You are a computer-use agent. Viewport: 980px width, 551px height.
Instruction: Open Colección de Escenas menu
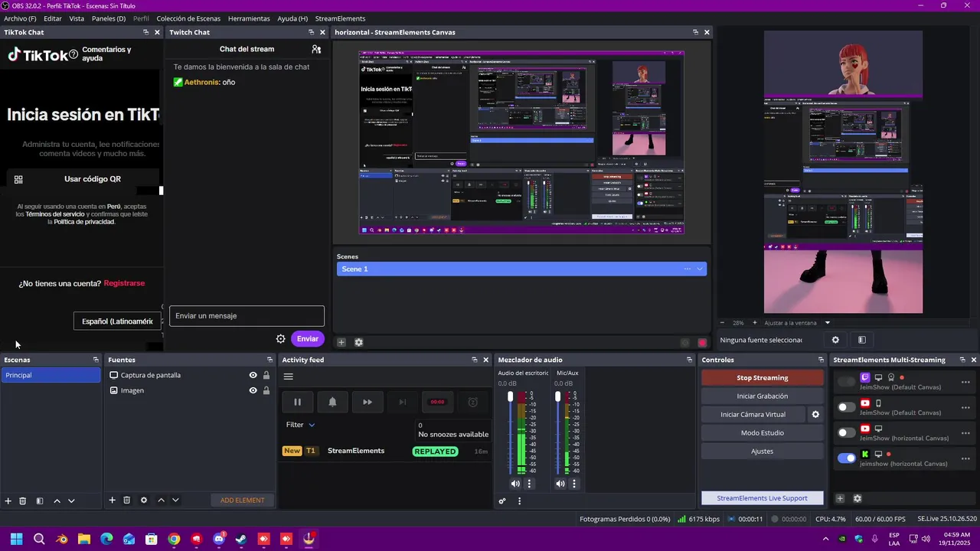click(x=188, y=18)
